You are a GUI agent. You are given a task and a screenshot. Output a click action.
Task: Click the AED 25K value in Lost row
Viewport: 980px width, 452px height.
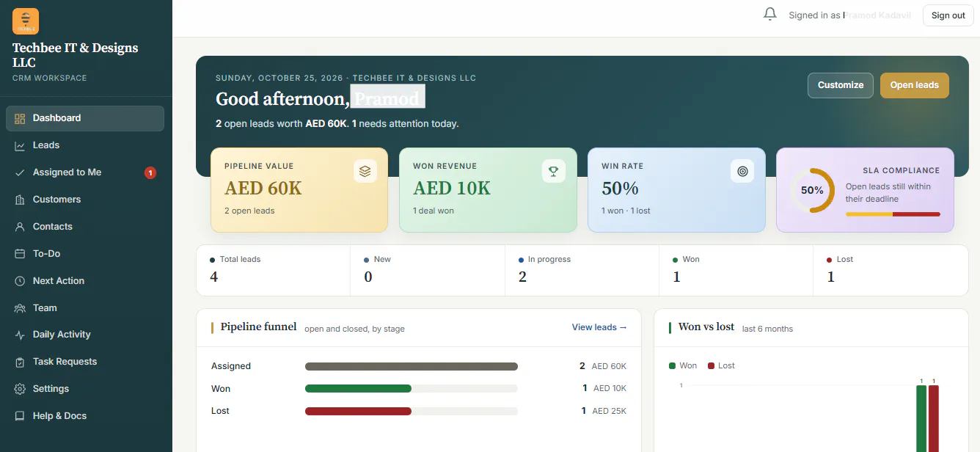(x=610, y=411)
